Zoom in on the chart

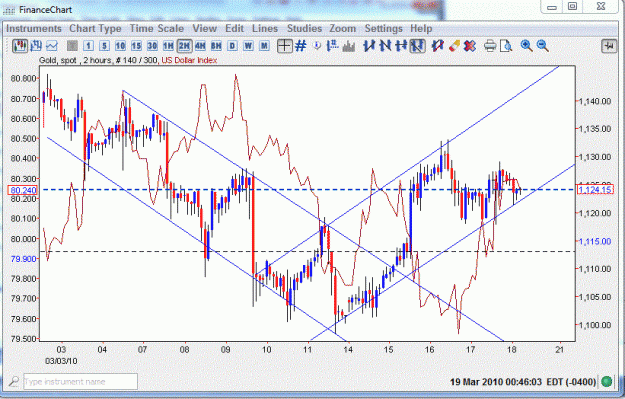pyautogui.click(x=527, y=46)
